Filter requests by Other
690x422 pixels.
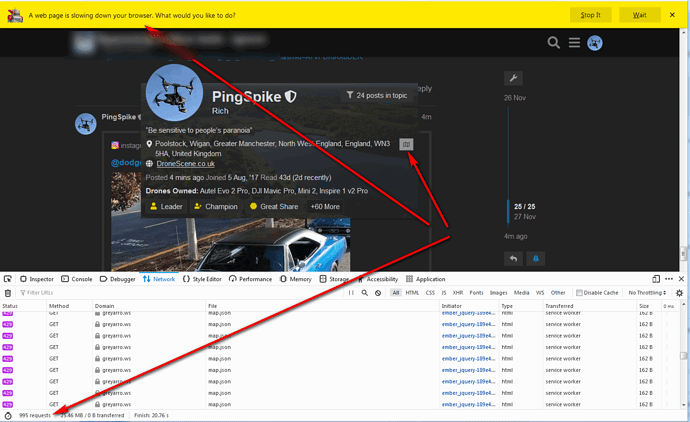point(558,293)
